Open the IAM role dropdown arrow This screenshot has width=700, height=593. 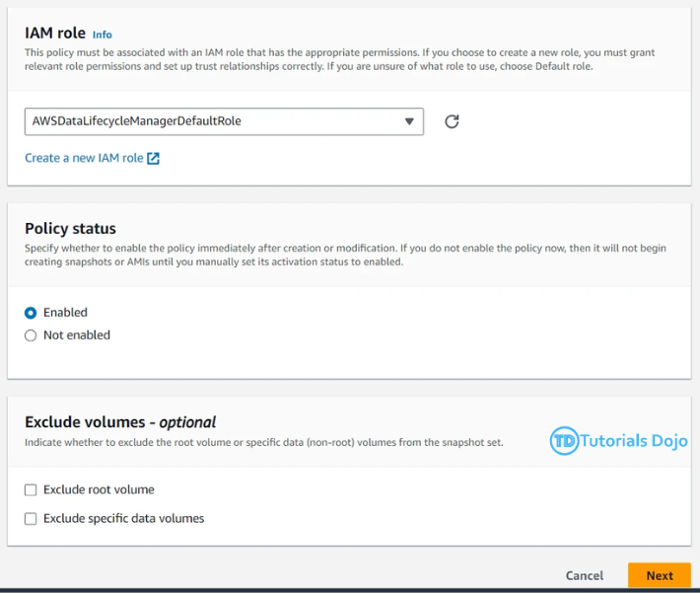409,121
